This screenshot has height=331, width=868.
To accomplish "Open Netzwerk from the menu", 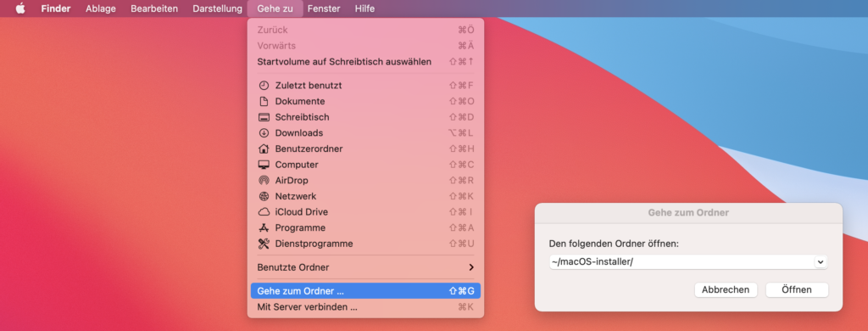I will (365, 196).
